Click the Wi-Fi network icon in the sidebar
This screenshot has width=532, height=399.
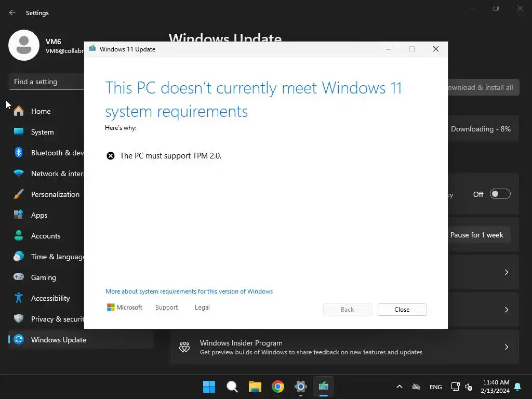click(19, 174)
